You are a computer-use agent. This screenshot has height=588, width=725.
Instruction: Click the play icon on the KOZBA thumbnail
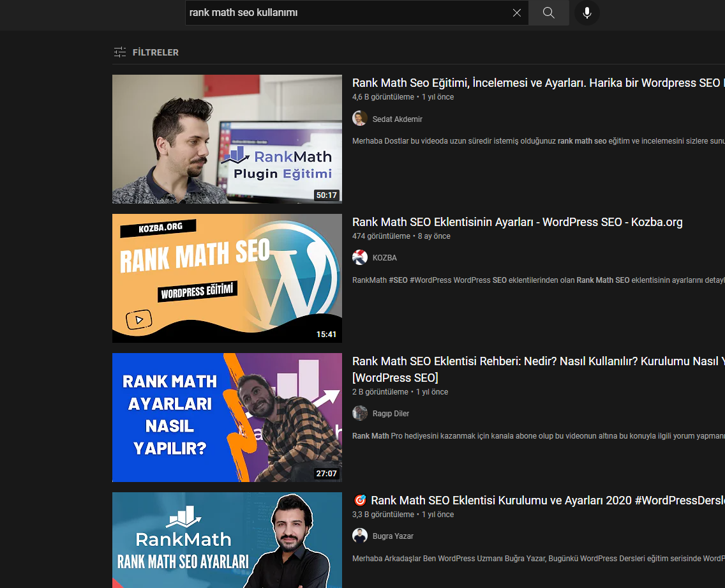point(138,319)
